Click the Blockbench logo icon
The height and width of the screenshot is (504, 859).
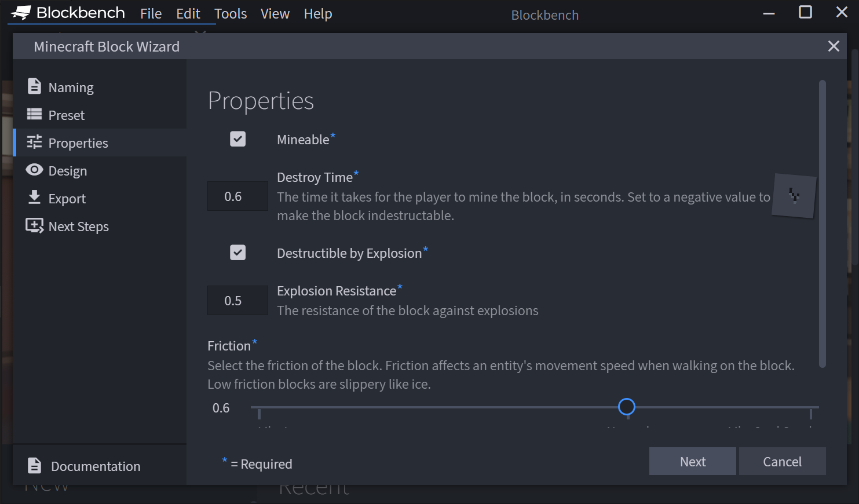pyautogui.click(x=21, y=13)
